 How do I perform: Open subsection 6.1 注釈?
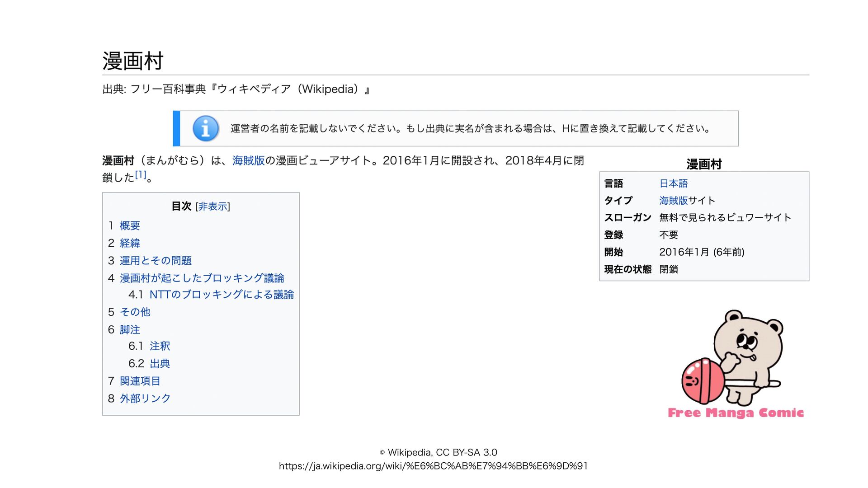160,346
